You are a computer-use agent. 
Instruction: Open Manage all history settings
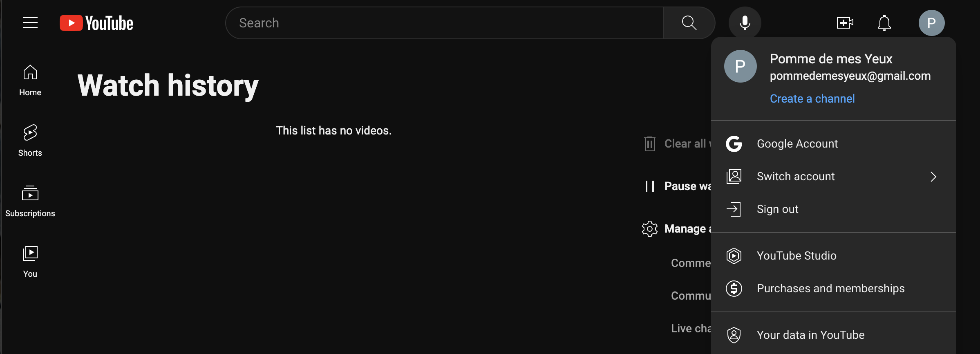click(x=677, y=229)
